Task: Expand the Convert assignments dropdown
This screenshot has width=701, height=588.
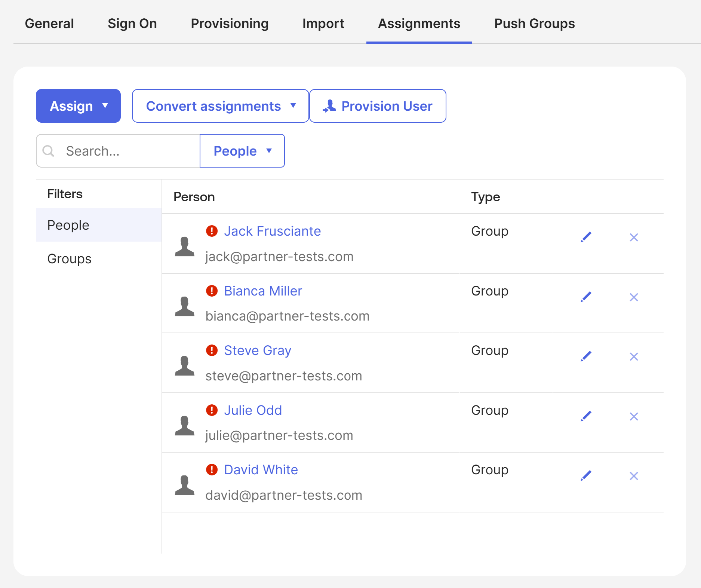Action: pos(221,106)
